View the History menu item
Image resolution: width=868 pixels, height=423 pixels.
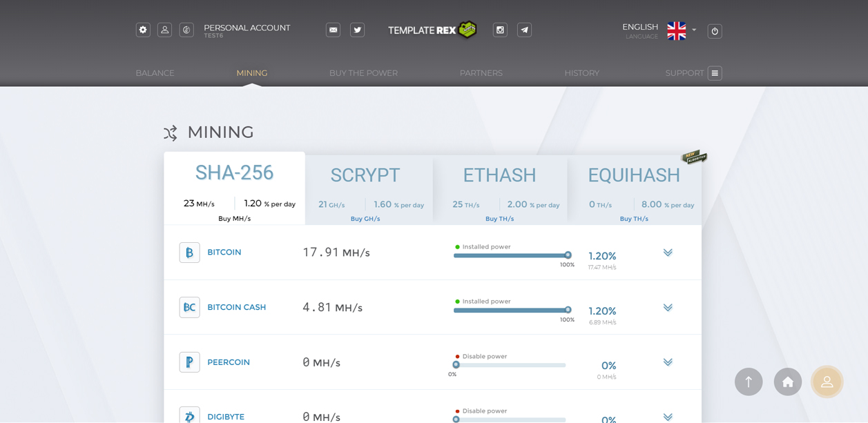582,73
